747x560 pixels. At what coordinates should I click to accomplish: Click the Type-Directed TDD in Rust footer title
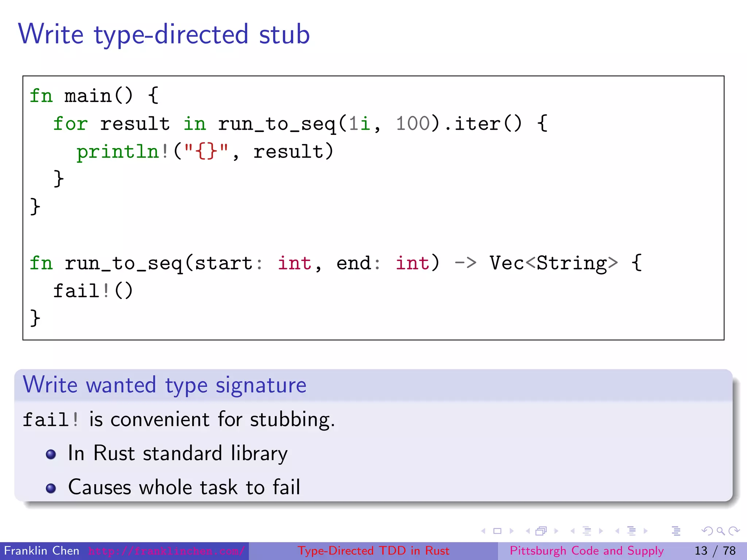pos(373,551)
